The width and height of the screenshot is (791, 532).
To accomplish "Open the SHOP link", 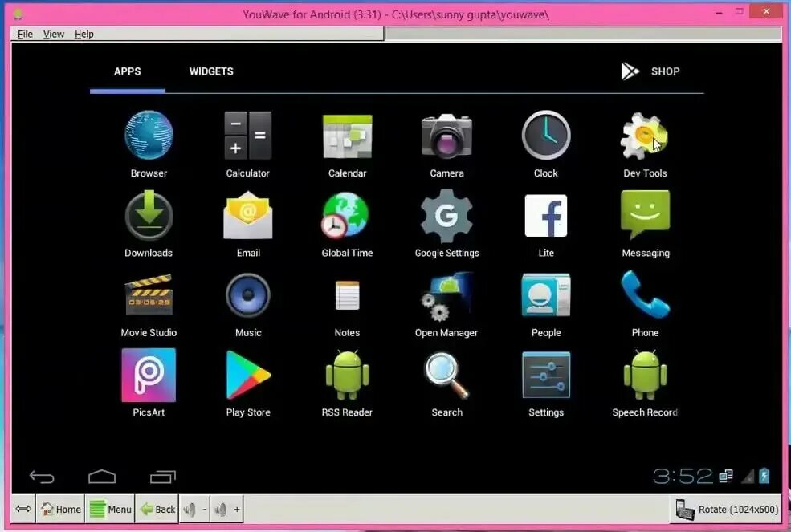I will pos(650,71).
